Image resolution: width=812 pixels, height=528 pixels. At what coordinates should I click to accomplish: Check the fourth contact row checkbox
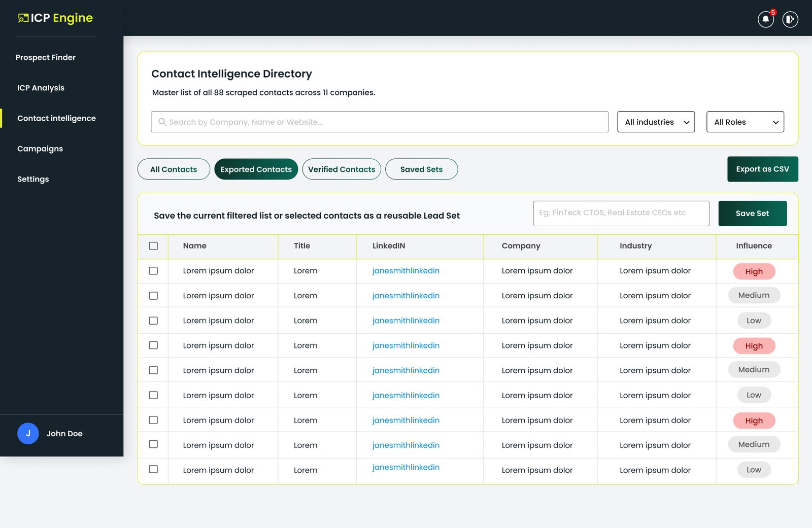[153, 345]
